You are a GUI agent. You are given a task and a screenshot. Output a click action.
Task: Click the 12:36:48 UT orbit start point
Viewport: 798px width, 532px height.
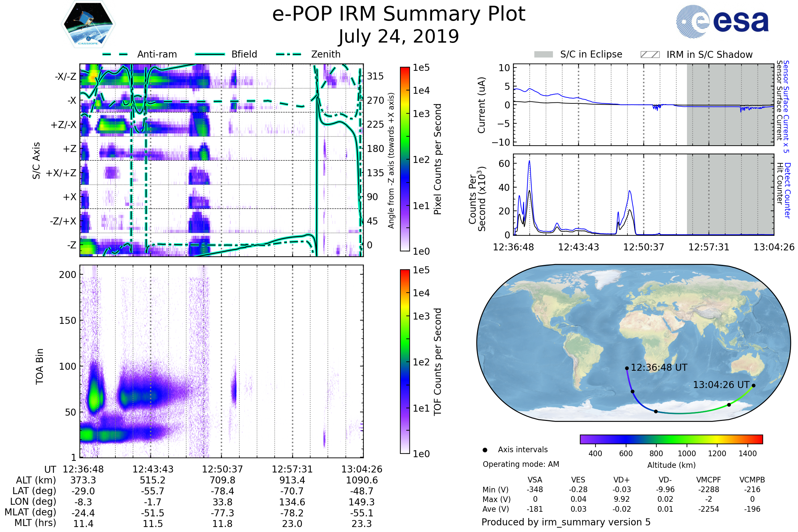pyautogui.click(x=627, y=368)
